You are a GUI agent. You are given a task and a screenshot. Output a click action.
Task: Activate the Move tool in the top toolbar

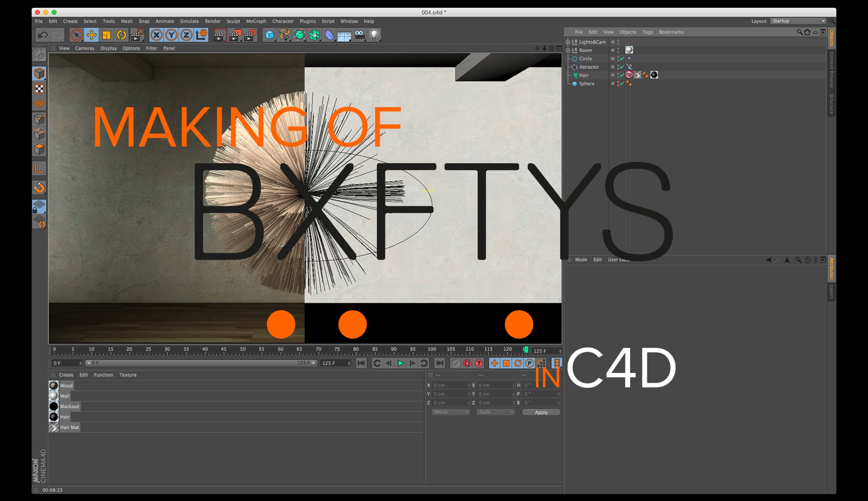pos(92,35)
